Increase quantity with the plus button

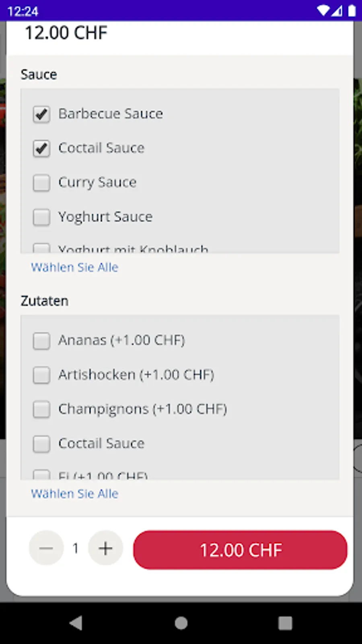105,548
